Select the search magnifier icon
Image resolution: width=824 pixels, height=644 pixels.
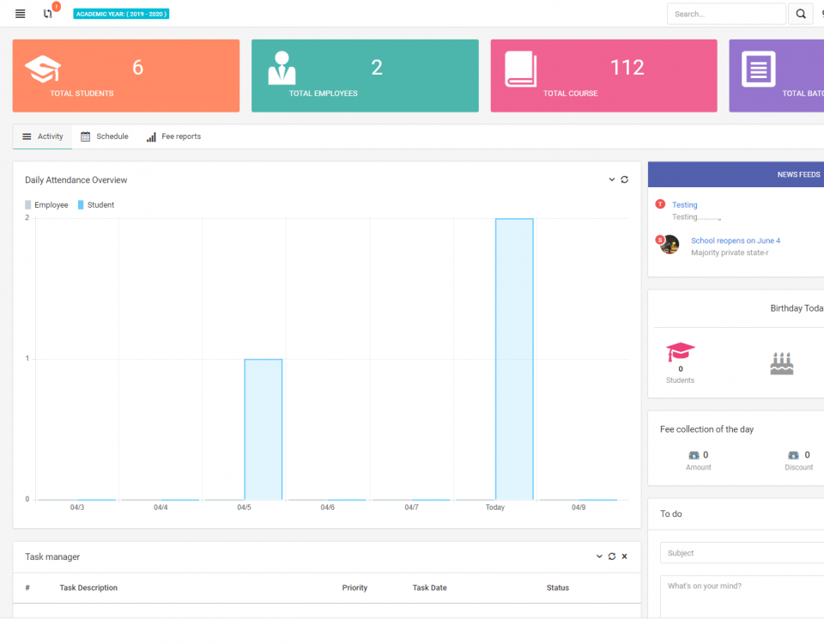point(801,14)
